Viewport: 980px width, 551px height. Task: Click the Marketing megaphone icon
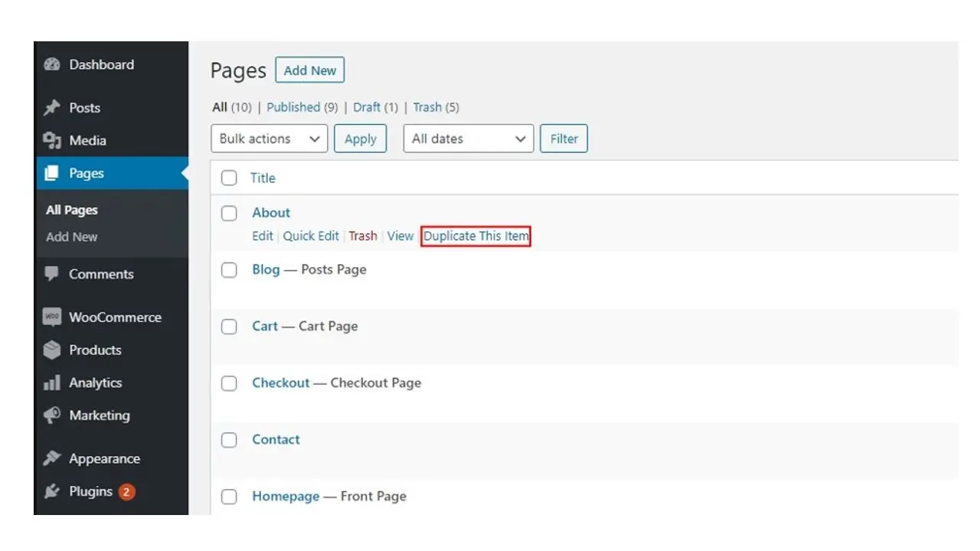(x=52, y=416)
